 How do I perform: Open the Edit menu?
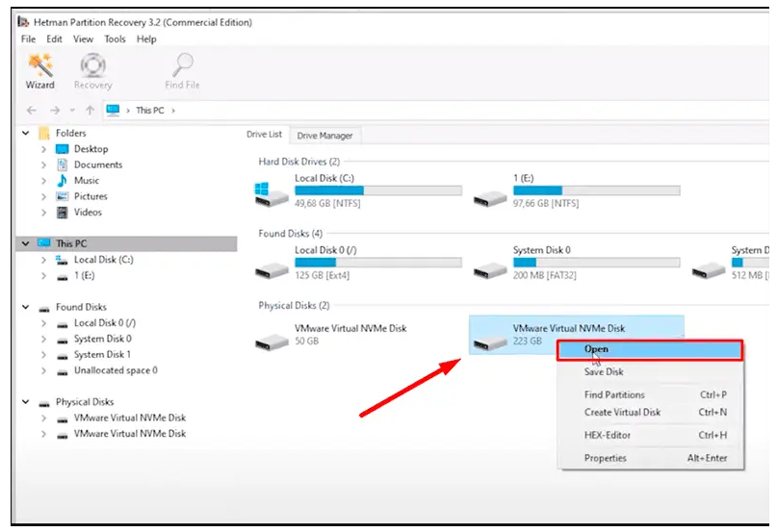click(54, 39)
